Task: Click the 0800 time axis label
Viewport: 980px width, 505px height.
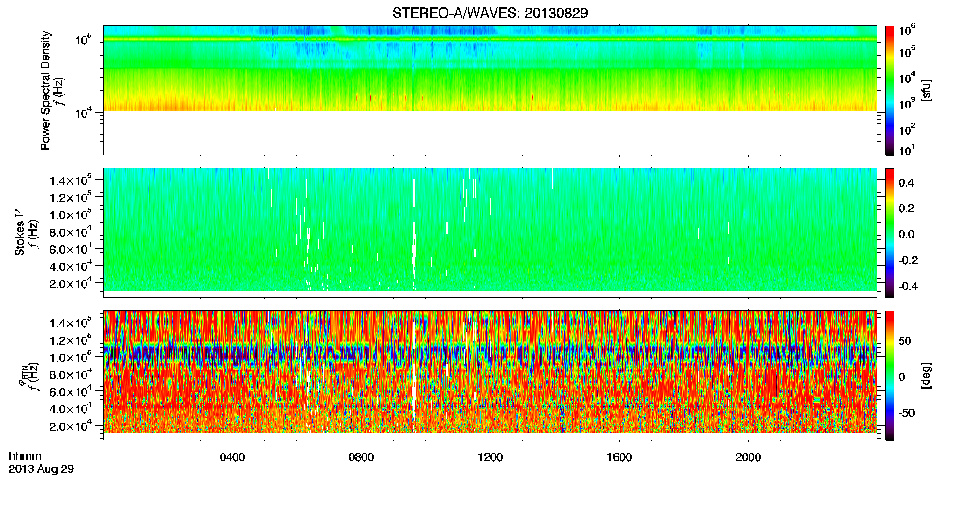Action: point(361,457)
